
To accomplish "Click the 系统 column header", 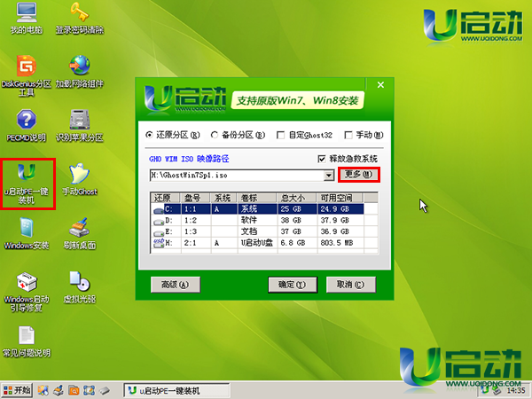I will [x=224, y=198].
